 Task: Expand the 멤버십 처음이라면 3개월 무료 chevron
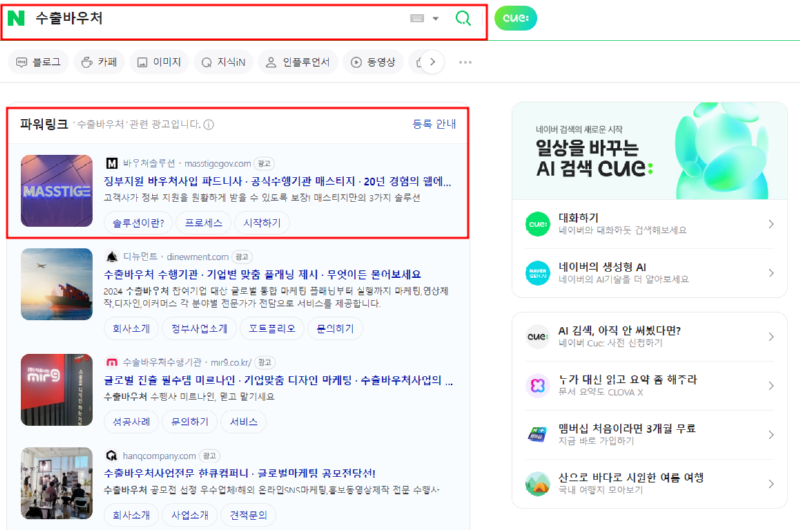point(770,435)
